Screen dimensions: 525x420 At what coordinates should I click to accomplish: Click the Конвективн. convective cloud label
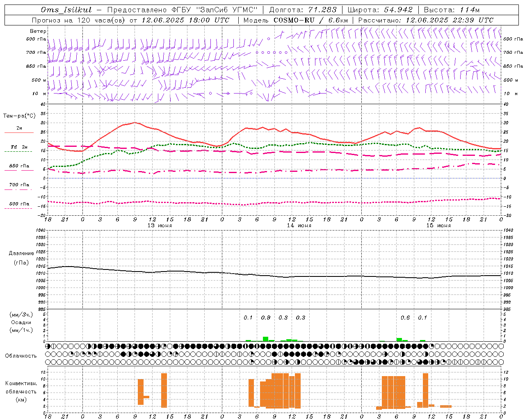point(21,383)
